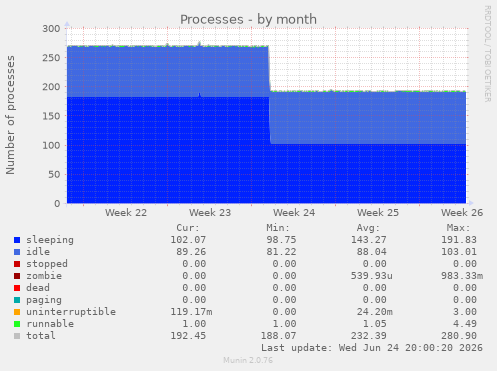497x371 pixels.
Task: Click uninterruptible current value 119.17m
Action: (191, 312)
